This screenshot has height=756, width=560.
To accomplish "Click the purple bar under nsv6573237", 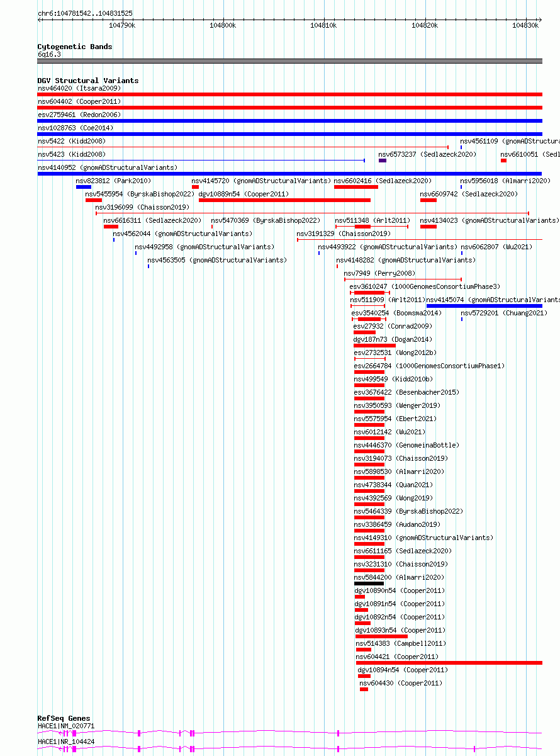I will pyautogui.click(x=383, y=161).
